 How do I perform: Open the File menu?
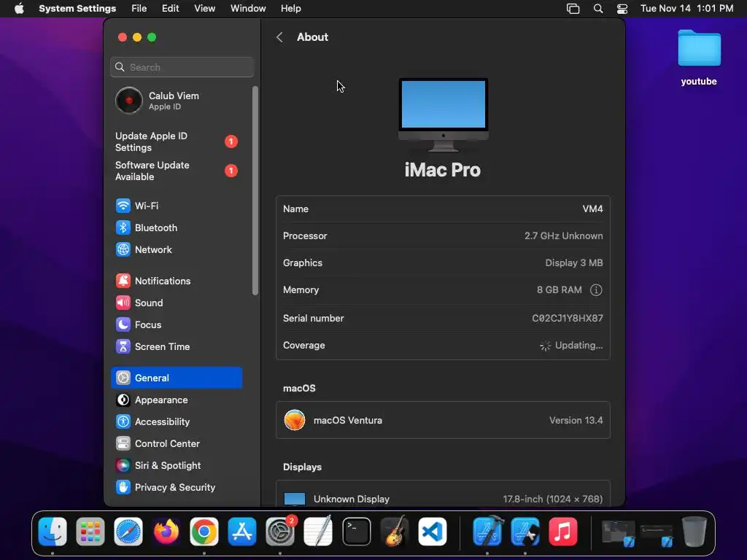(x=139, y=9)
